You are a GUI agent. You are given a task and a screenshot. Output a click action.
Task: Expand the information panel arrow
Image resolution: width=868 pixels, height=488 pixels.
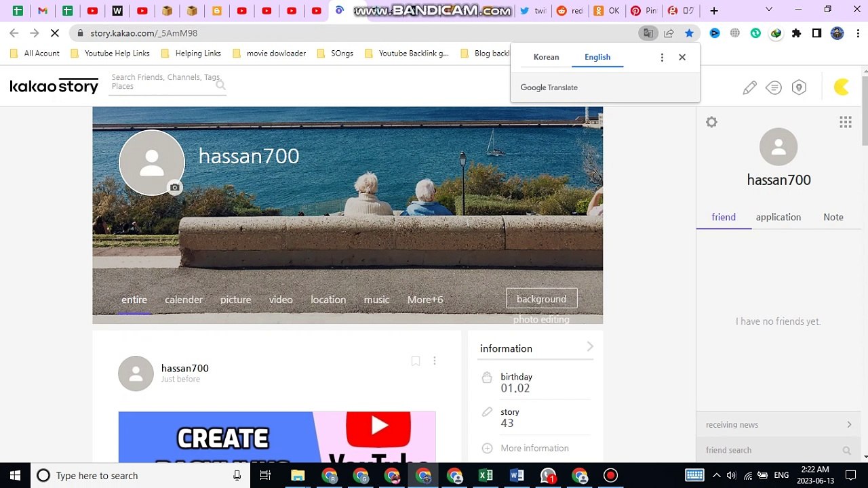pyautogui.click(x=590, y=347)
